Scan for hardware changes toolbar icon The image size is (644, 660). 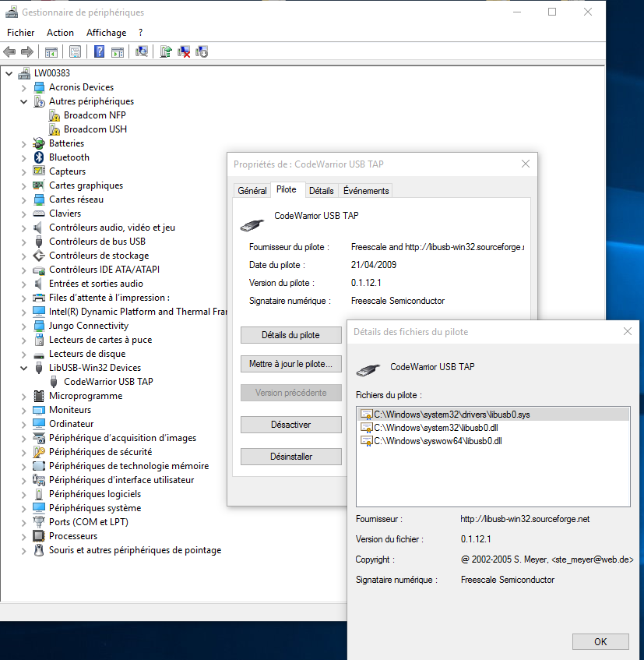tap(141, 51)
